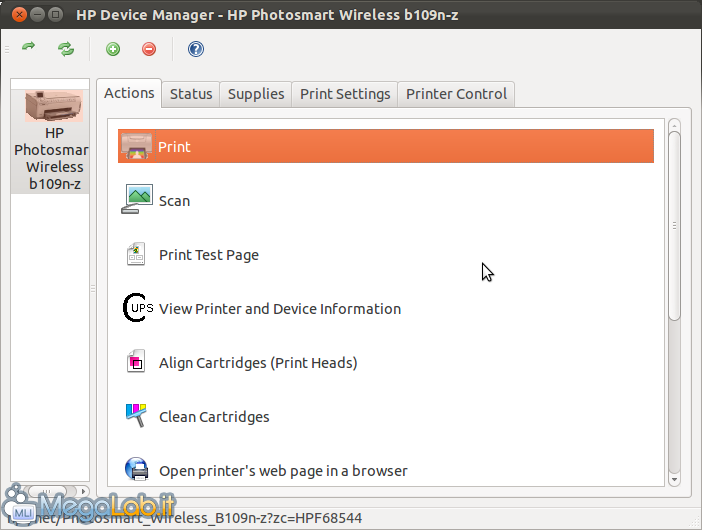Close the HP Device Manager window

pos(19,15)
